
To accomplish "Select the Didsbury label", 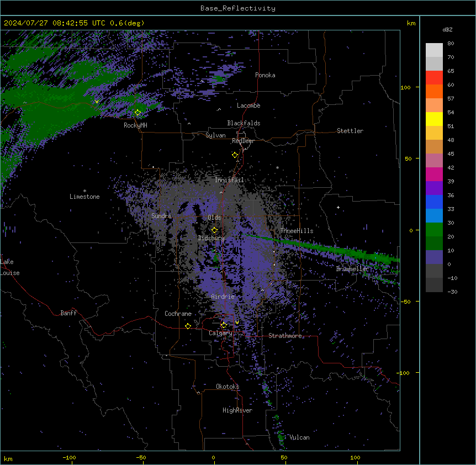I will (x=211, y=238).
